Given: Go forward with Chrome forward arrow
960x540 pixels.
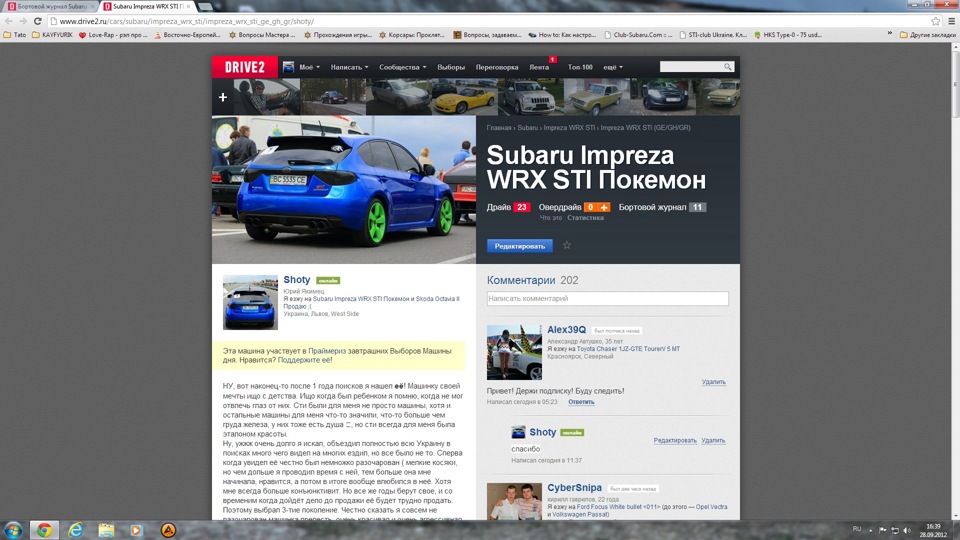Looking at the screenshot, I should point(23,21).
